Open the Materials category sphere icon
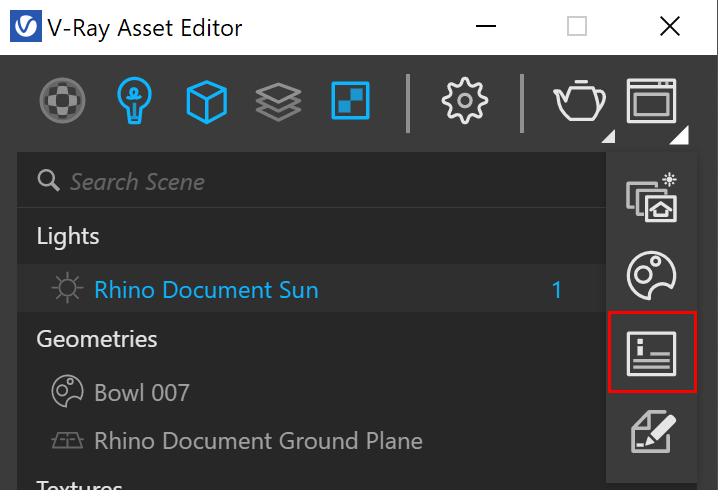The image size is (718, 490). point(62,100)
